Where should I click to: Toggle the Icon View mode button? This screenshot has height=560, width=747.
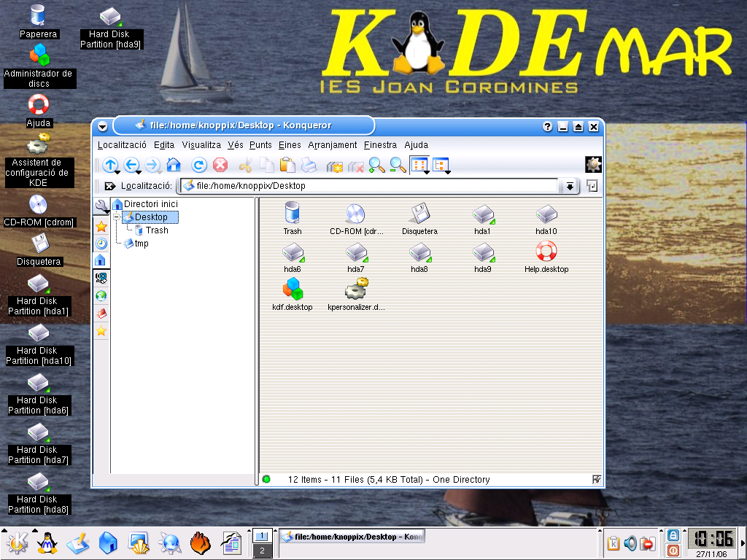tap(419, 165)
